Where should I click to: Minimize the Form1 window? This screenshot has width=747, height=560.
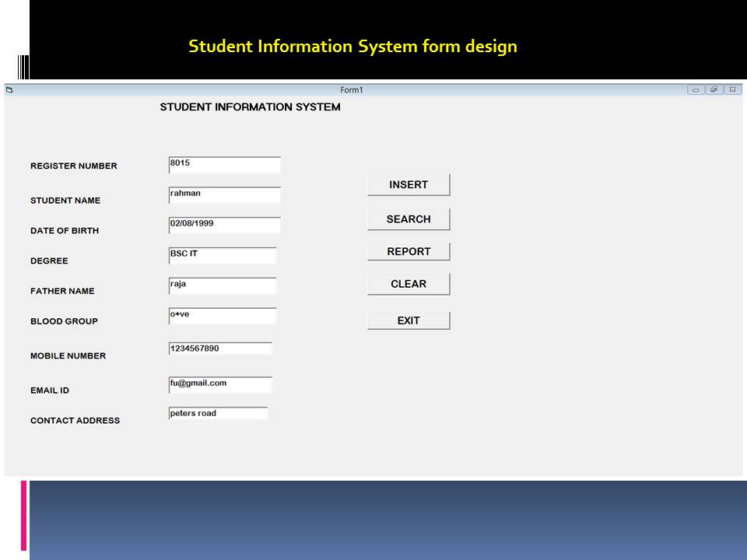[696, 89]
